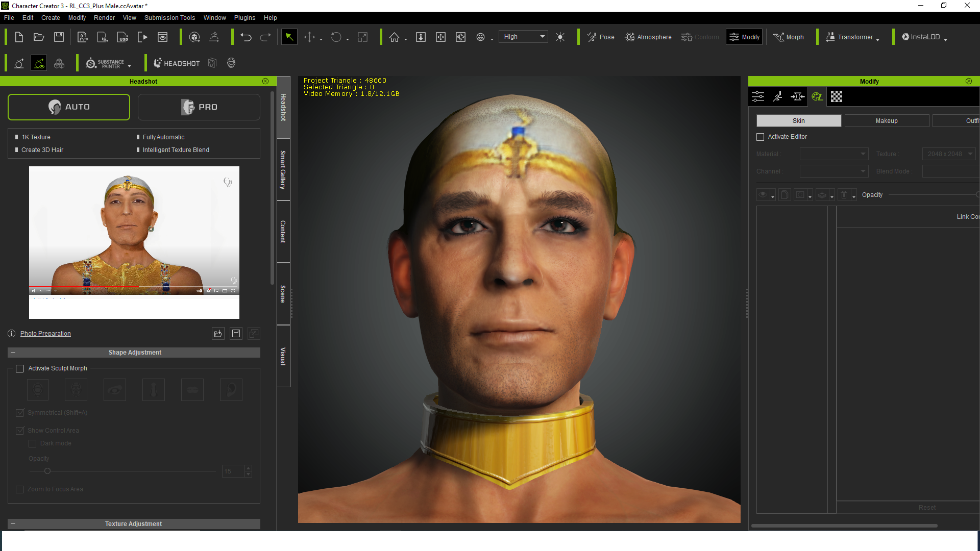
Task: Close the Modify panel
Action: [969, 81]
